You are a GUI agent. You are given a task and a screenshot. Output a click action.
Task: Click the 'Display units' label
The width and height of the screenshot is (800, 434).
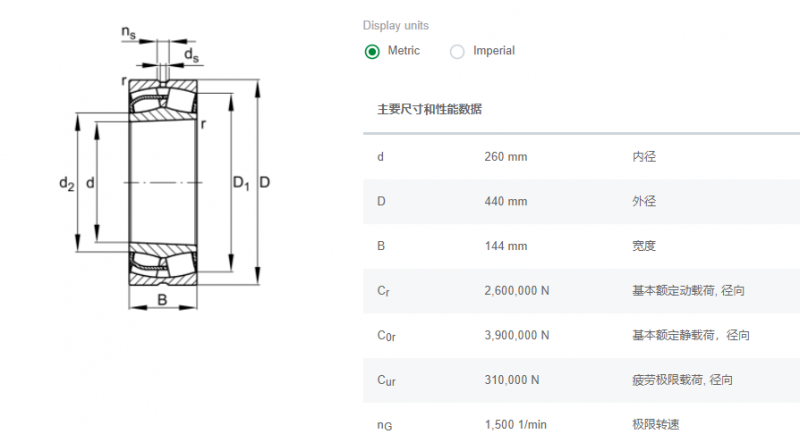tap(395, 25)
